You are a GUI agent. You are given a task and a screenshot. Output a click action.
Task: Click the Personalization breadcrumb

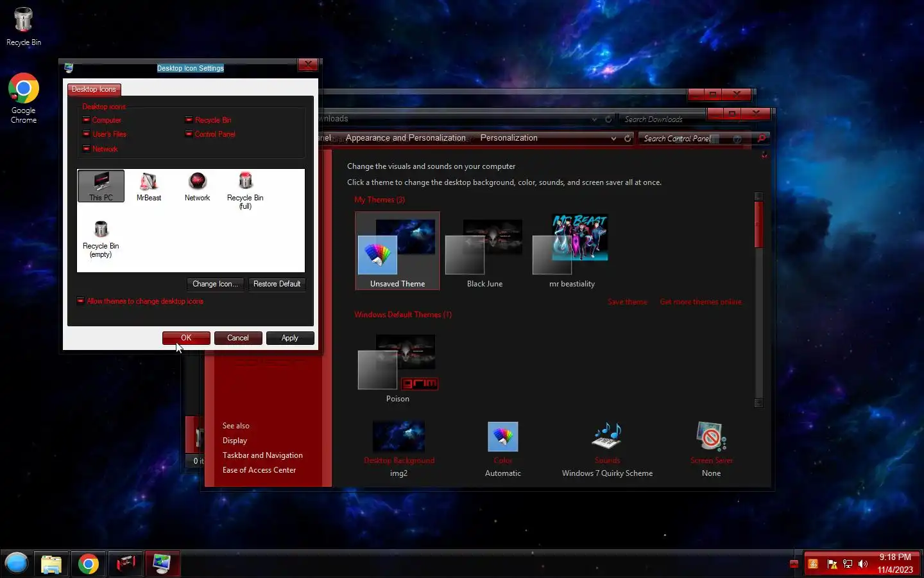point(509,138)
